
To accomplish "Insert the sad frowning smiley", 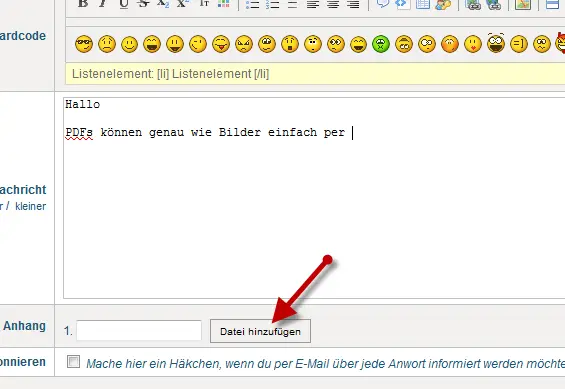I will (107, 44).
